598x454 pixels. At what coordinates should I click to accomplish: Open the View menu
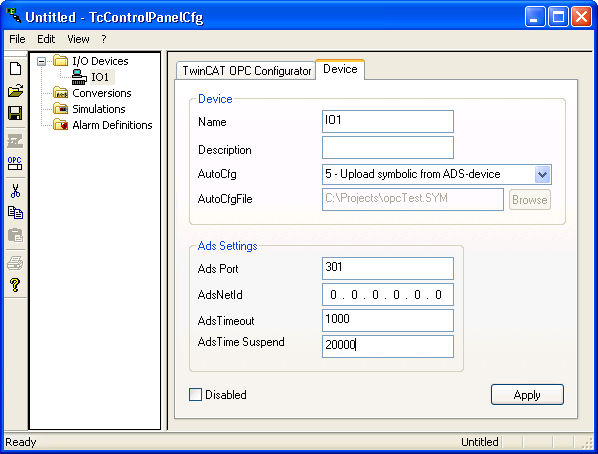point(78,39)
